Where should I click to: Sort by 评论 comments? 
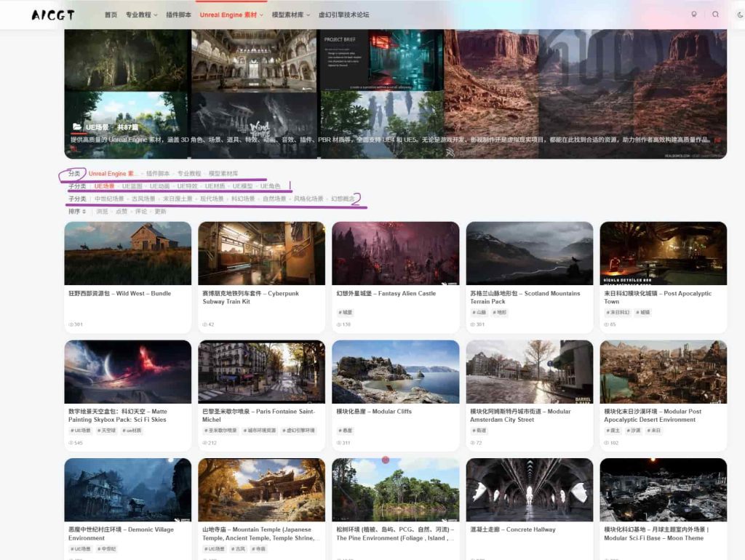tap(141, 212)
